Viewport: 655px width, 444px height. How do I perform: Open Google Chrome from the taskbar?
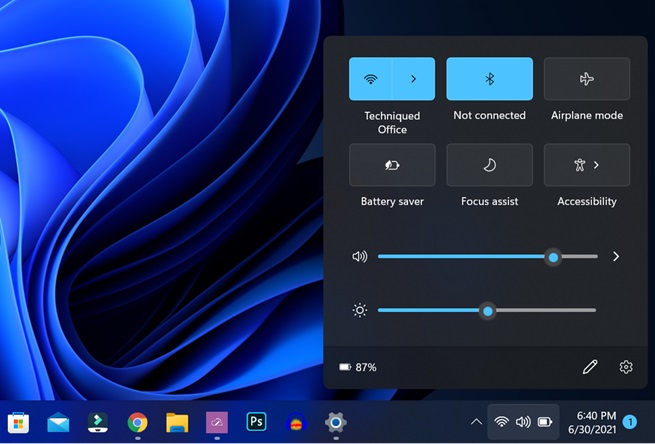pos(137,422)
